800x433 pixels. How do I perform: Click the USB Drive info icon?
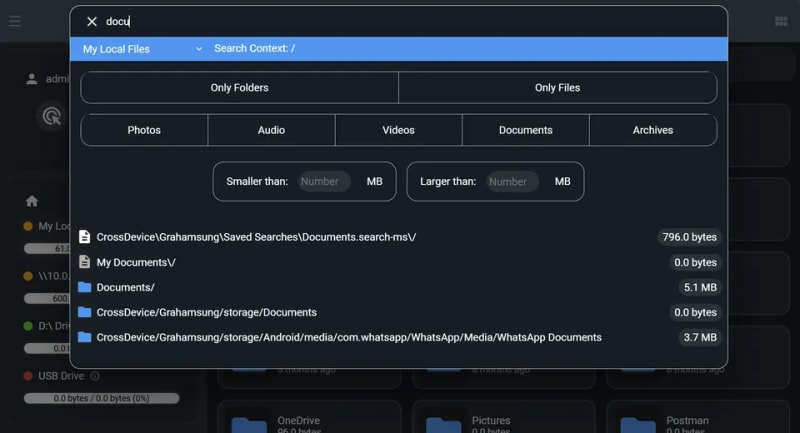[95, 376]
